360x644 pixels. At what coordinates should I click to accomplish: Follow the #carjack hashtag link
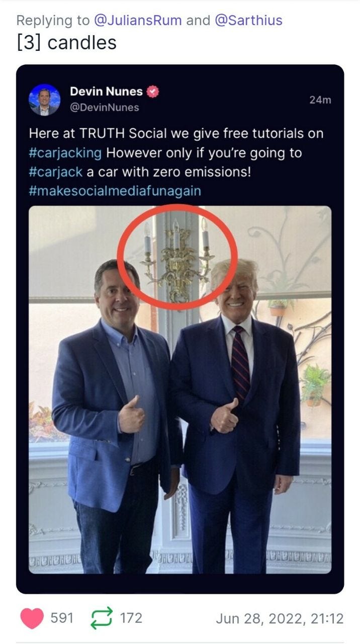(x=56, y=172)
